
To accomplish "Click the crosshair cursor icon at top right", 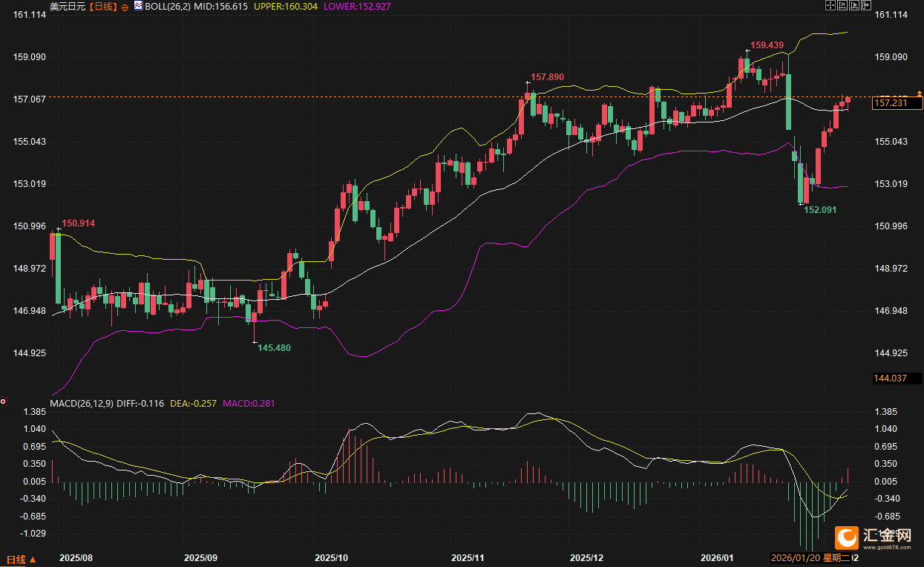I will click(x=830, y=4).
